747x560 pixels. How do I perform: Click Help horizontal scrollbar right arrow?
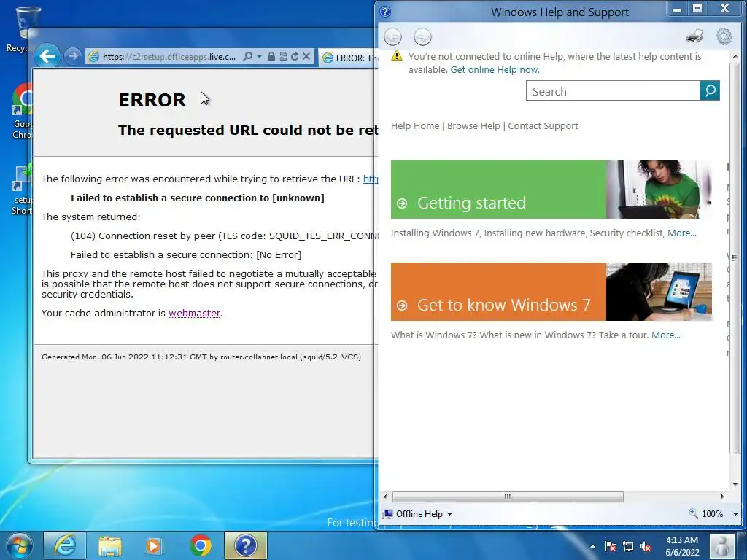[x=722, y=497]
